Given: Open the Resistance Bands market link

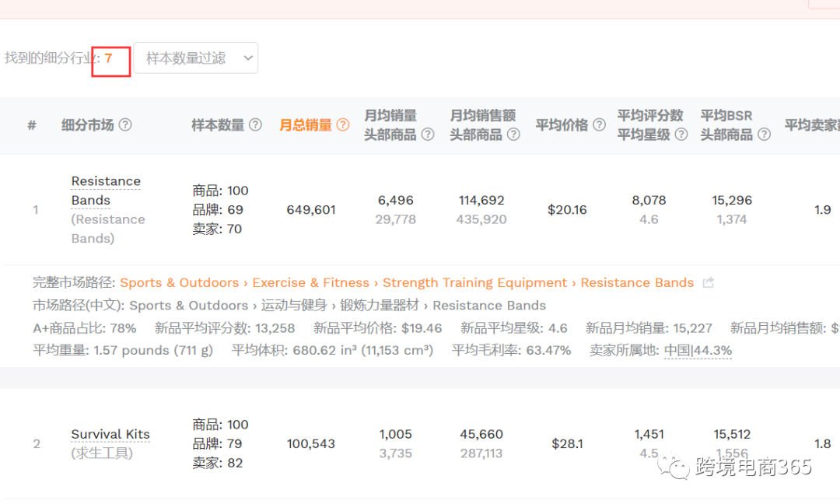Looking at the screenshot, I should [106, 191].
